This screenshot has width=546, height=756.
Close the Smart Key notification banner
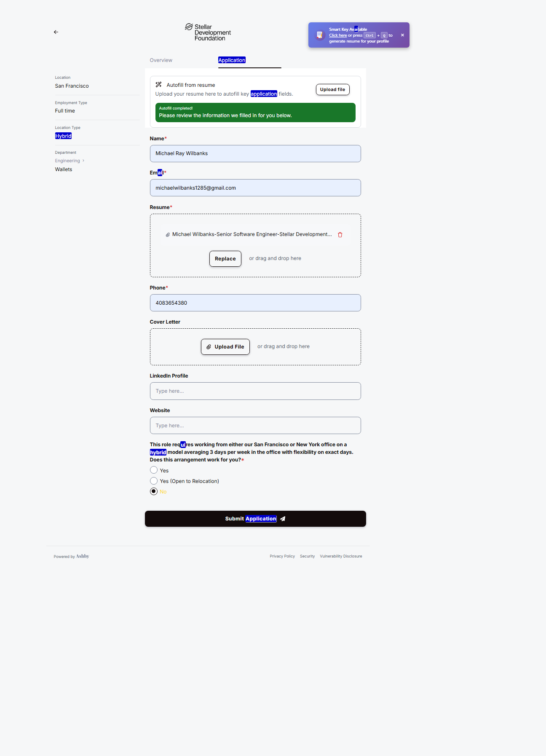click(402, 35)
